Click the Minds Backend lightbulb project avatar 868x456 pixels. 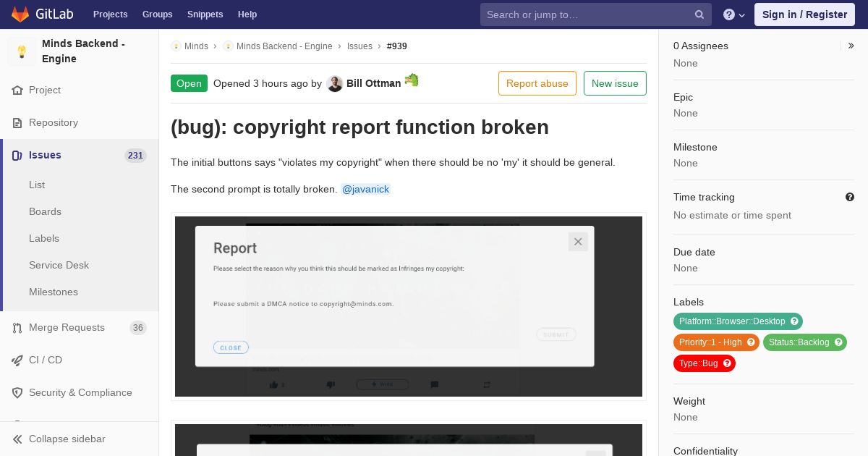(x=22, y=51)
